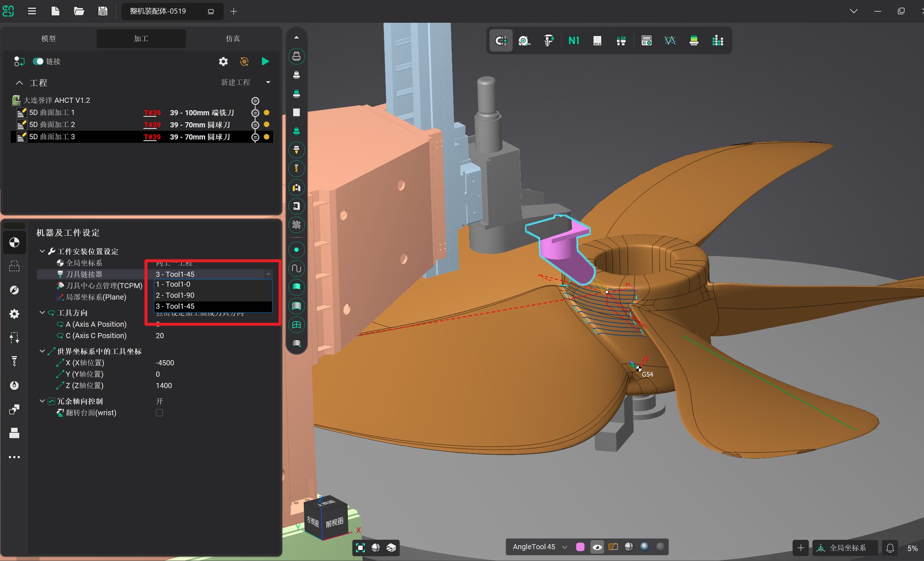Click the zoom-to-fit view icon
The height and width of the screenshot is (561, 924).
coord(360,547)
